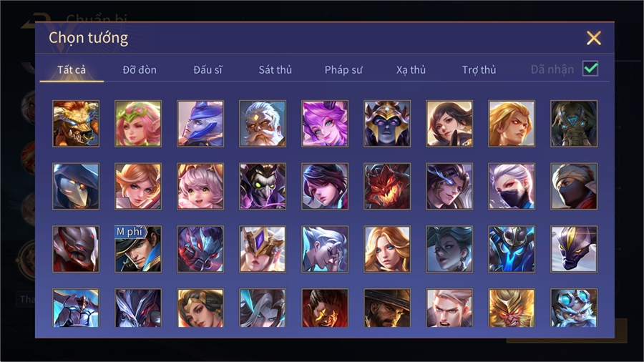Pick the golden monkey king hero portrait
Screen dimensions: 644x362
(512, 308)
